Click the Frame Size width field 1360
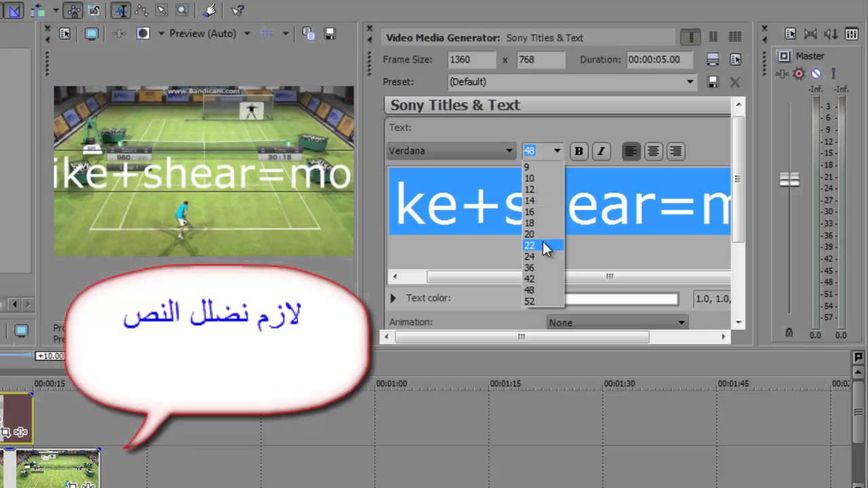868x488 pixels. pos(471,60)
